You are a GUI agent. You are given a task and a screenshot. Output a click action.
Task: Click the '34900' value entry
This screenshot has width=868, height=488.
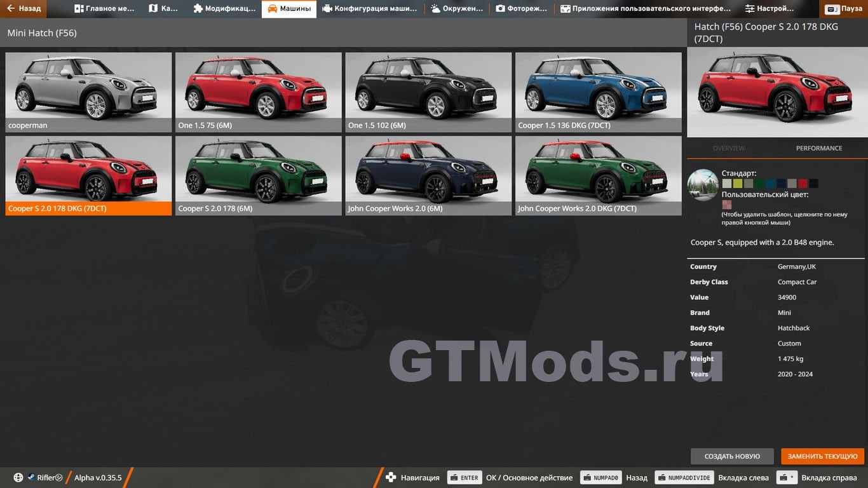787,297
